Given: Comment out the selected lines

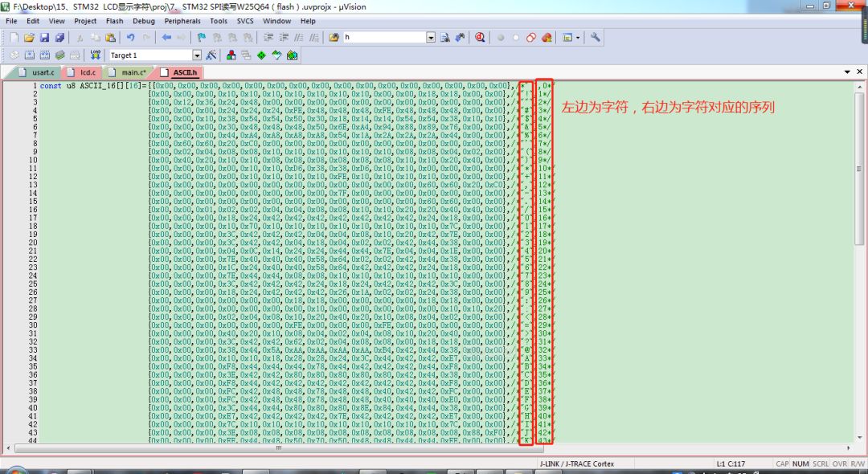Looking at the screenshot, I should click(299, 38).
